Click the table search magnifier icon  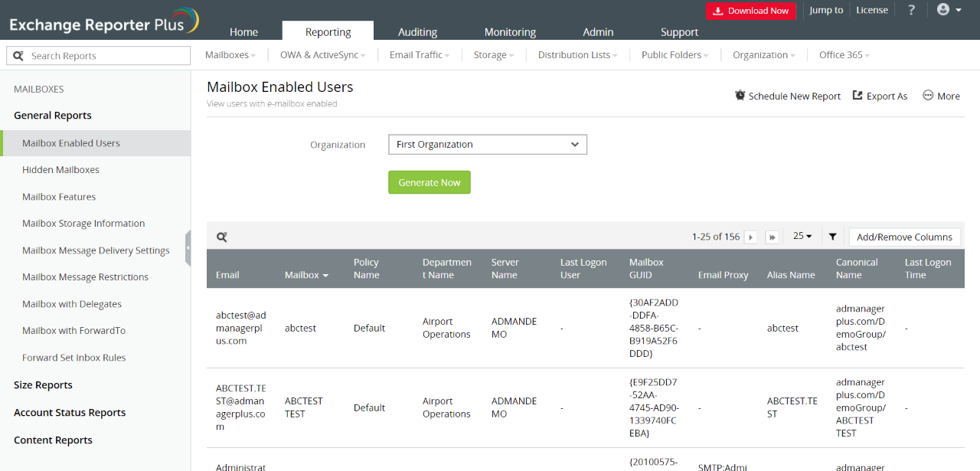click(221, 237)
